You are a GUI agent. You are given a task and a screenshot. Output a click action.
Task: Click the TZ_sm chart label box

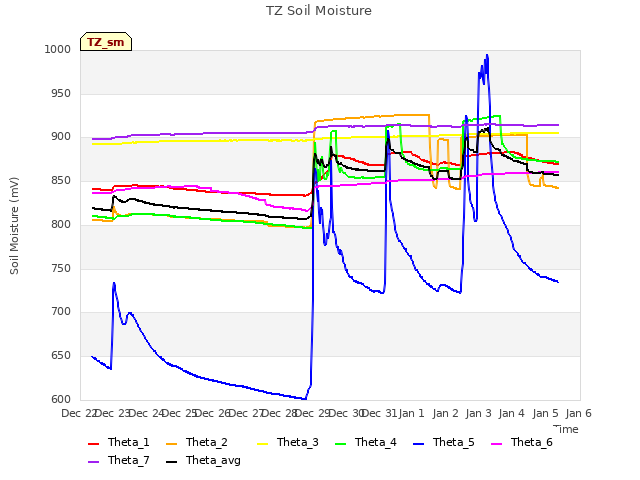point(106,42)
